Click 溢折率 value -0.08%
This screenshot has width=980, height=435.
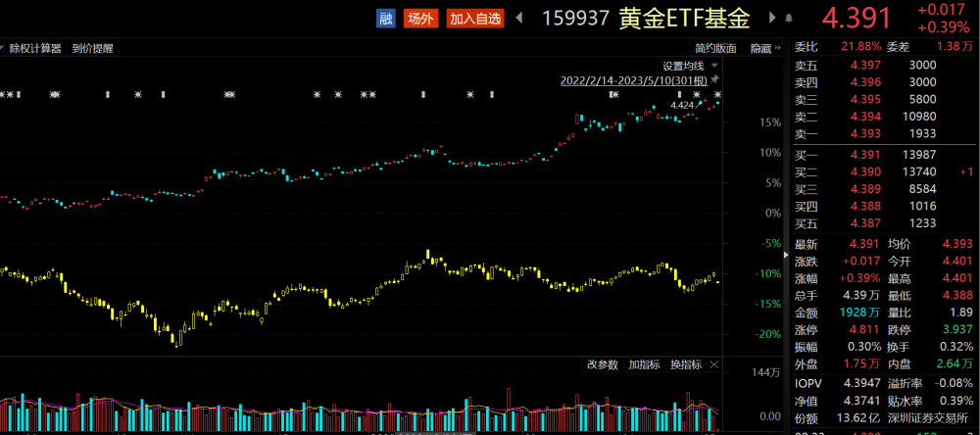(954, 383)
